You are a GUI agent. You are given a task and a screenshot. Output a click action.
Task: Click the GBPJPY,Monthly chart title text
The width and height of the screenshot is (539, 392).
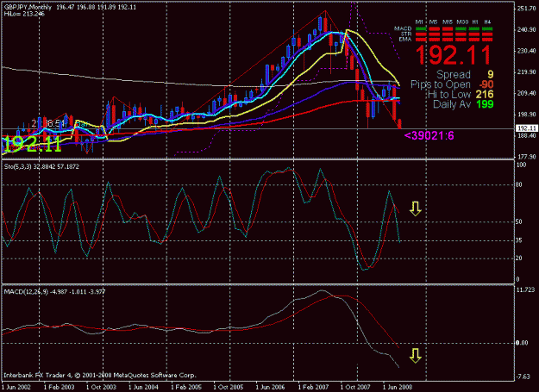click(x=28, y=7)
